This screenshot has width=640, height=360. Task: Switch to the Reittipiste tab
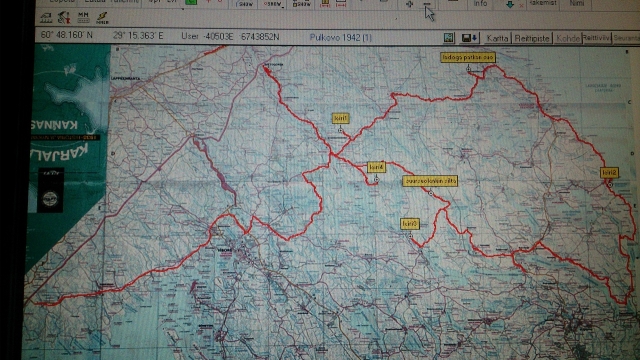point(531,38)
